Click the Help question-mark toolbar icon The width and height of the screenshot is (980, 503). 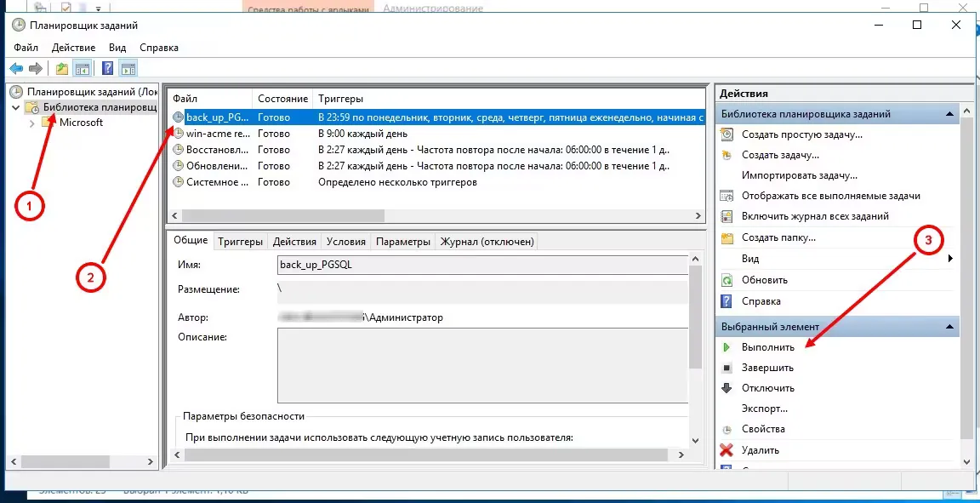[108, 69]
